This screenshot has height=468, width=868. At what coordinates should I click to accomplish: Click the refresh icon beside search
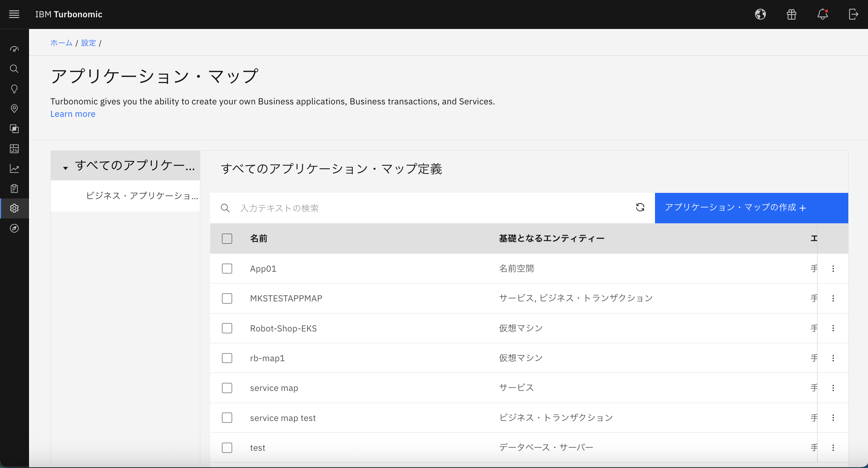click(640, 207)
